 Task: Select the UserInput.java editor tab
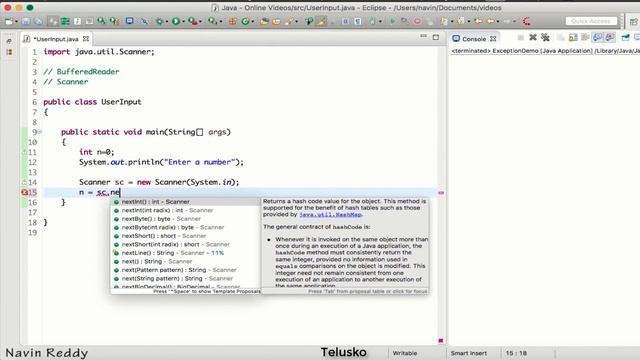click(56, 39)
